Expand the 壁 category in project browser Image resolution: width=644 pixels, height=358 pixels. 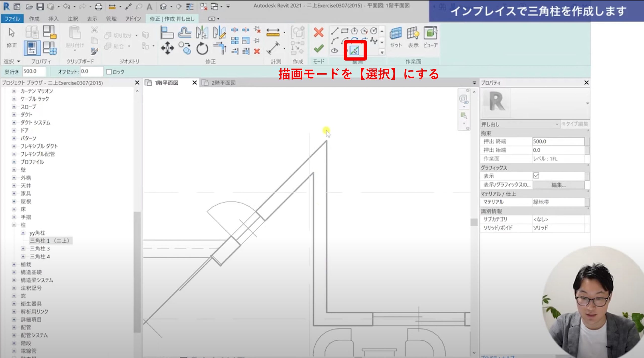coord(14,170)
